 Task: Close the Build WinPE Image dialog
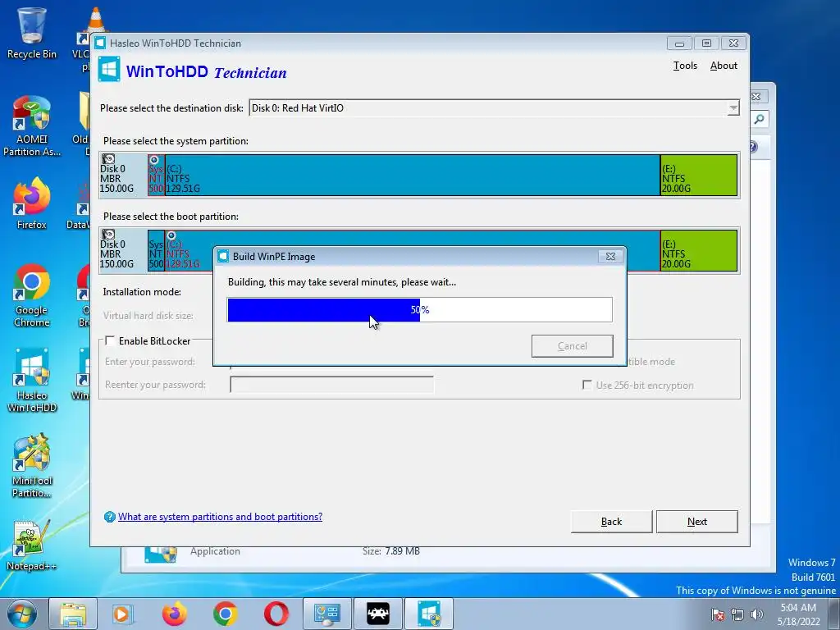pos(610,257)
